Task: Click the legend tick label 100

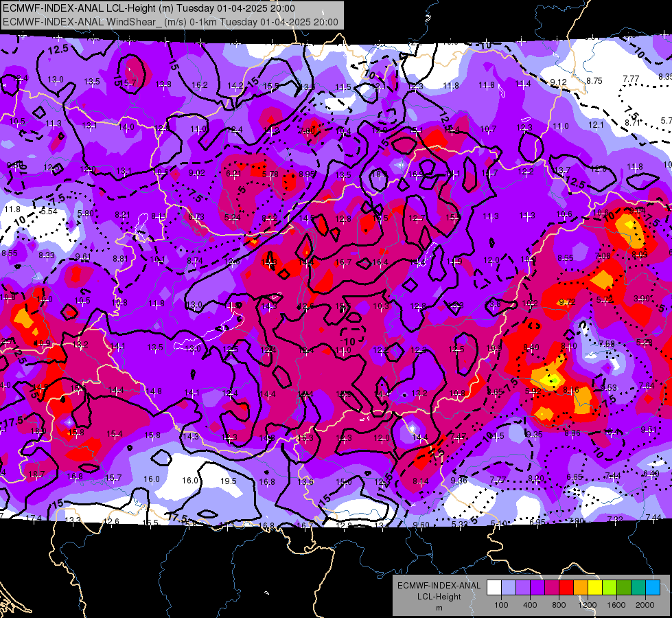Action: [x=501, y=605]
